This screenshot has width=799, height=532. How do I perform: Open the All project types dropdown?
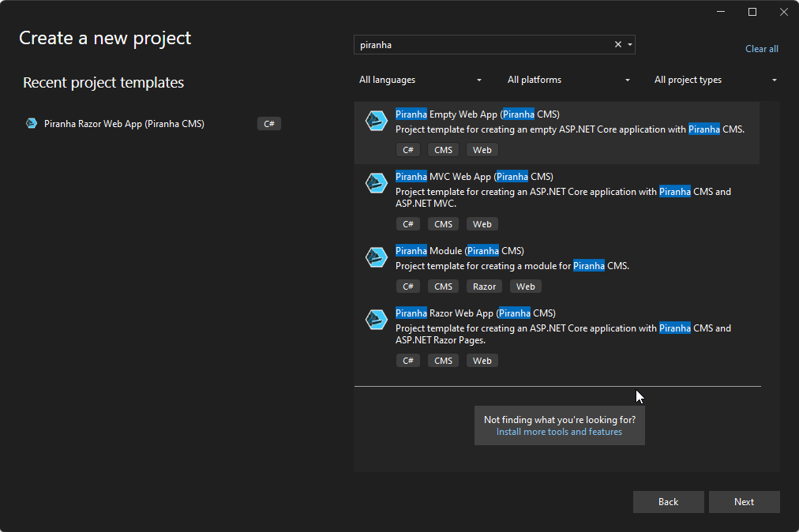tap(715, 80)
